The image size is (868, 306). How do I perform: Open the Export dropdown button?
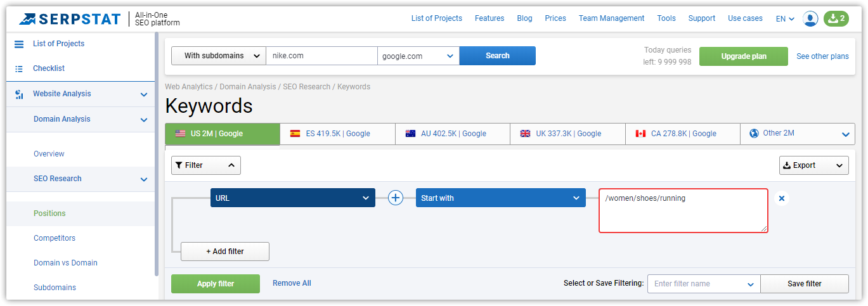814,165
